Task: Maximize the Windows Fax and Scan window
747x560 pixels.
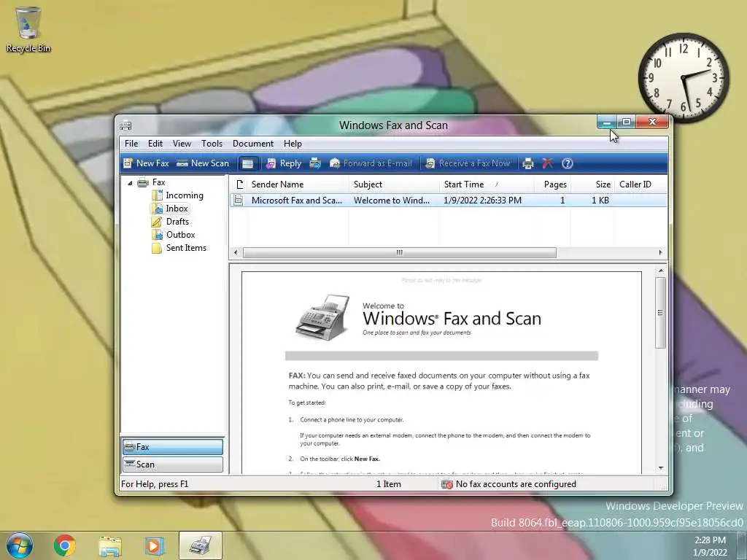Action: (627, 122)
